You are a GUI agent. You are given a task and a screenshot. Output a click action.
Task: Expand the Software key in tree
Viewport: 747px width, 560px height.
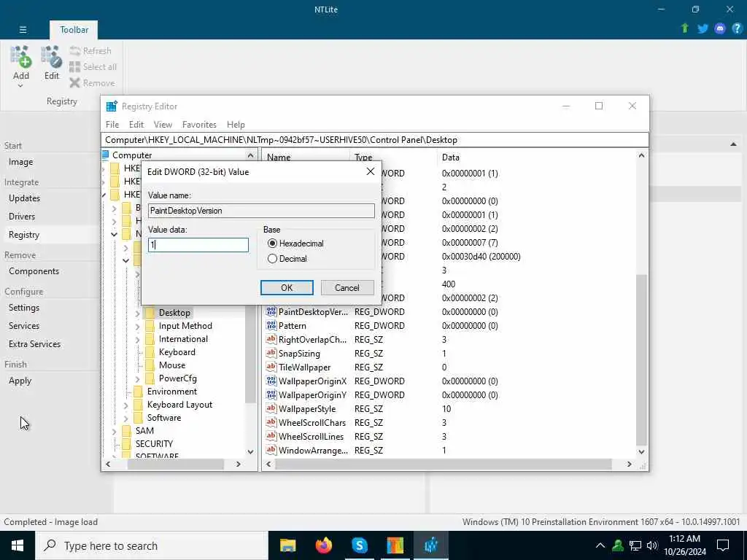coord(125,418)
